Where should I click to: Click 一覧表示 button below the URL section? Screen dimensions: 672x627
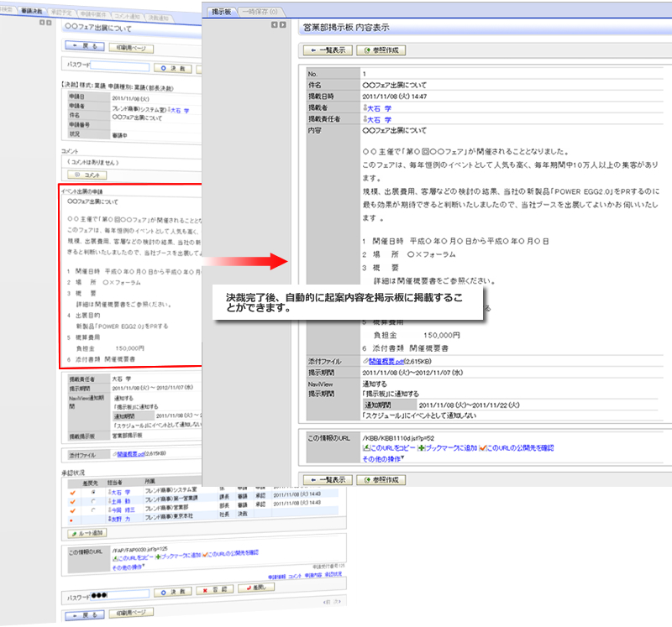click(x=328, y=479)
